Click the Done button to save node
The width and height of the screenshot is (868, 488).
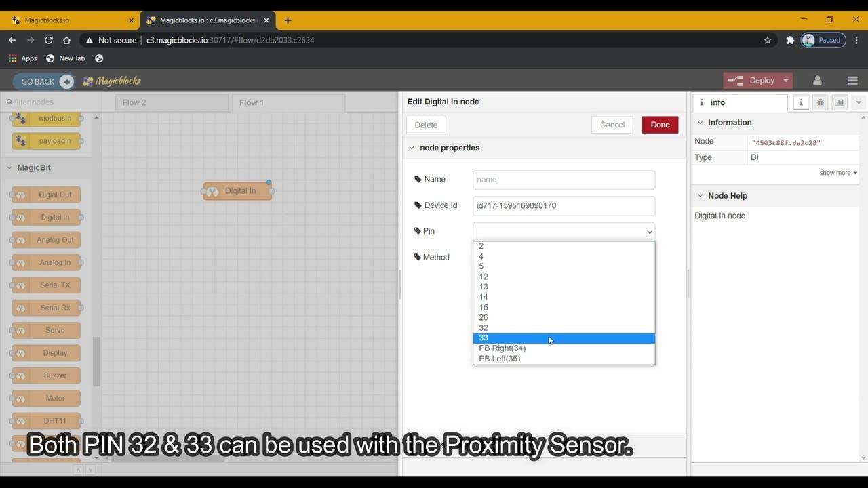pos(658,124)
